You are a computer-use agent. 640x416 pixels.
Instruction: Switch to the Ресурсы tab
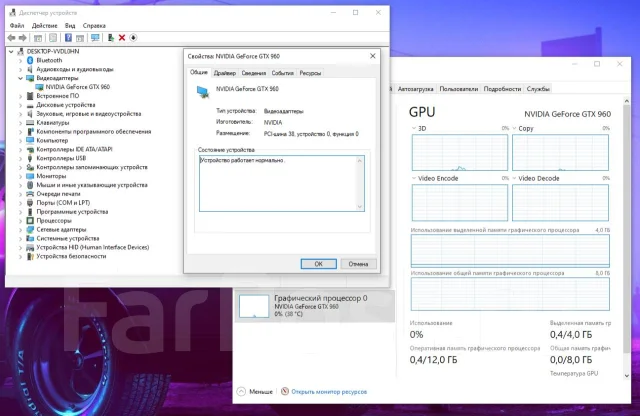(x=310, y=73)
